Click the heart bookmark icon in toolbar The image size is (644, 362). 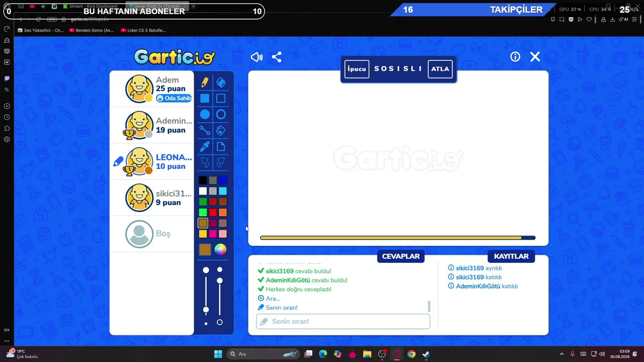pos(589,20)
